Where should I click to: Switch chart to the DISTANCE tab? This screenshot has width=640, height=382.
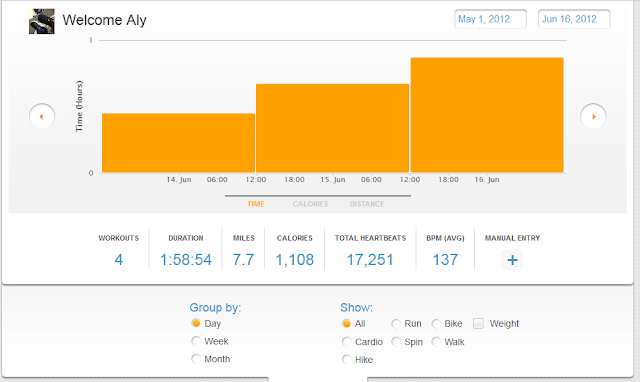367,204
